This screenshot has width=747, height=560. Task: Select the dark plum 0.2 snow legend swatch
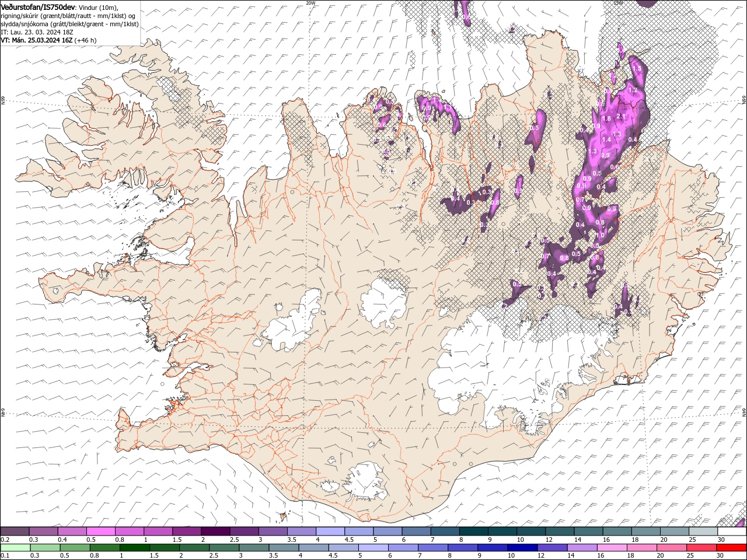click(15, 531)
